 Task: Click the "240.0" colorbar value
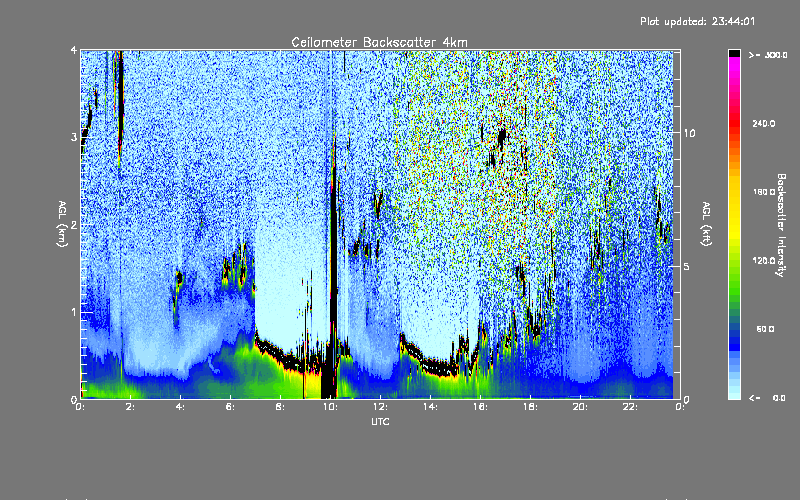(764, 123)
